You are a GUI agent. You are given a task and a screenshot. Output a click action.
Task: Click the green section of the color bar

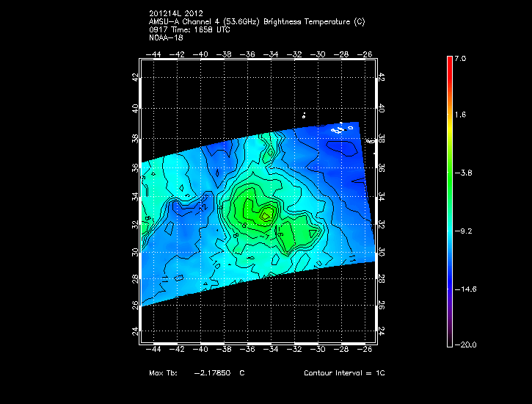point(450,165)
